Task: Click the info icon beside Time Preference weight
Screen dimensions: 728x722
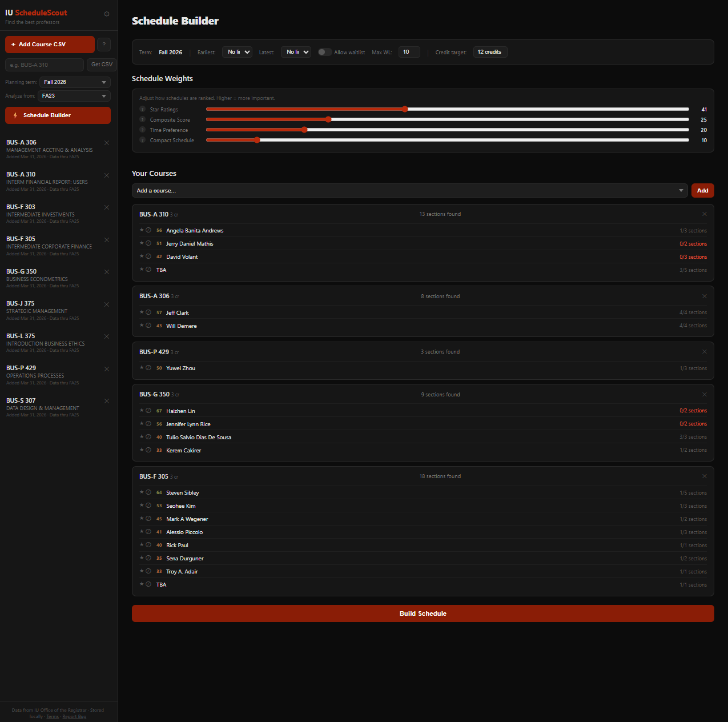Action: [x=141, y=130]
